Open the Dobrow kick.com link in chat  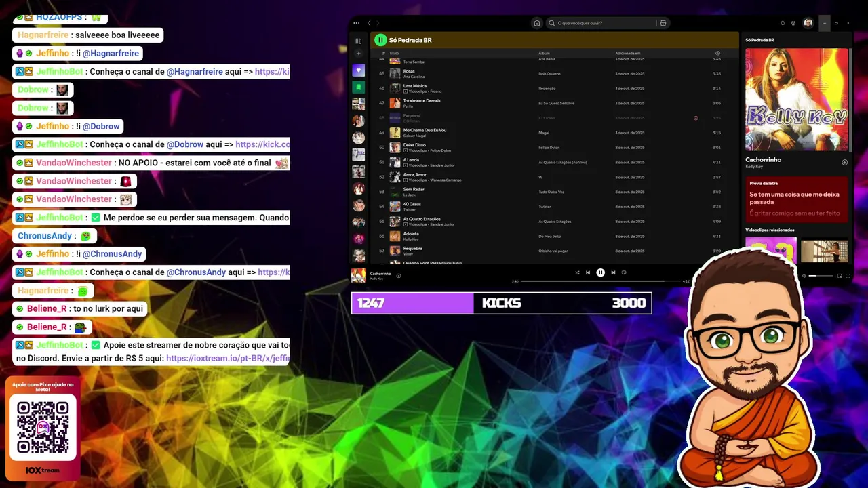[x=262, y=144]
